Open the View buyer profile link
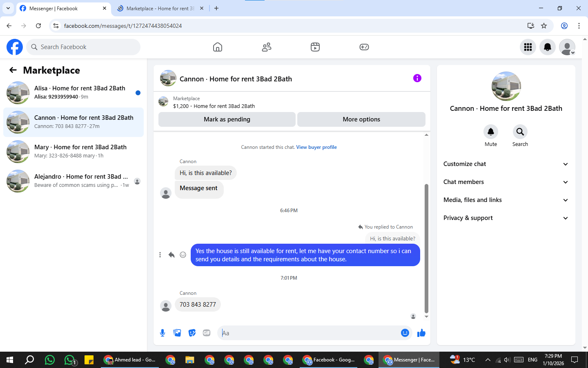Image resolution: width=588 pixels, height=368 pixels. tap(316, 147)
